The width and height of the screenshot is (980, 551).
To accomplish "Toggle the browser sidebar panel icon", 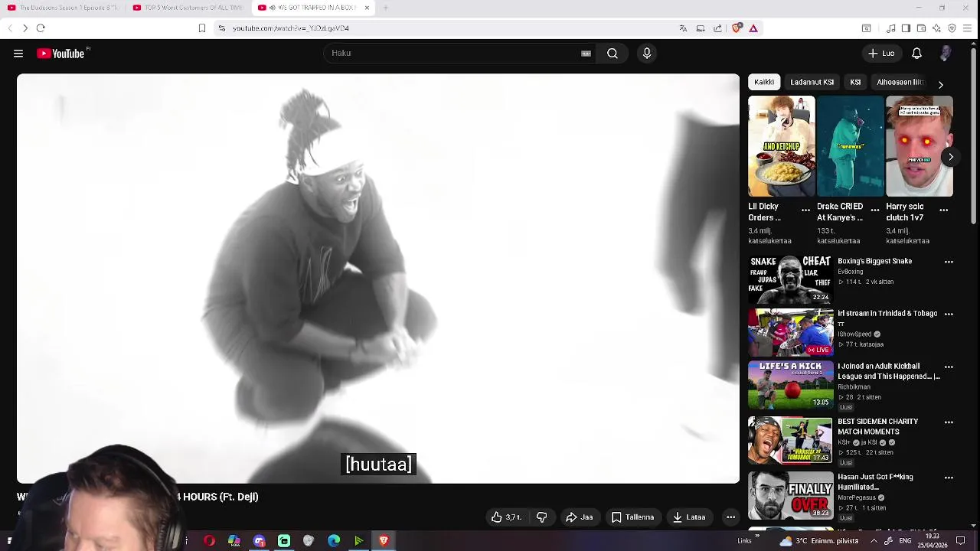I will click(906, 28).
